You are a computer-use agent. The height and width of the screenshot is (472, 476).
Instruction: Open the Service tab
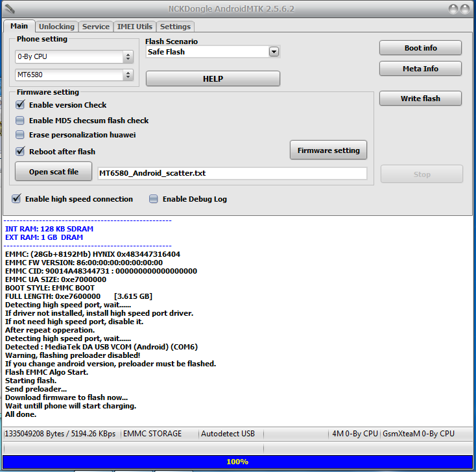(x=95, y=27)
